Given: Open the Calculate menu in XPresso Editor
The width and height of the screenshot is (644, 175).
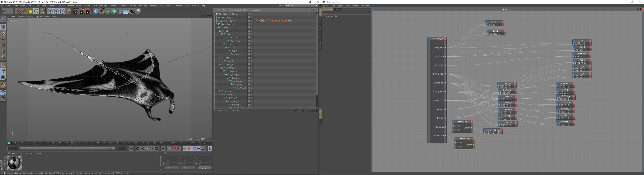Looking at the screenshot, I should tap(365, 6).
